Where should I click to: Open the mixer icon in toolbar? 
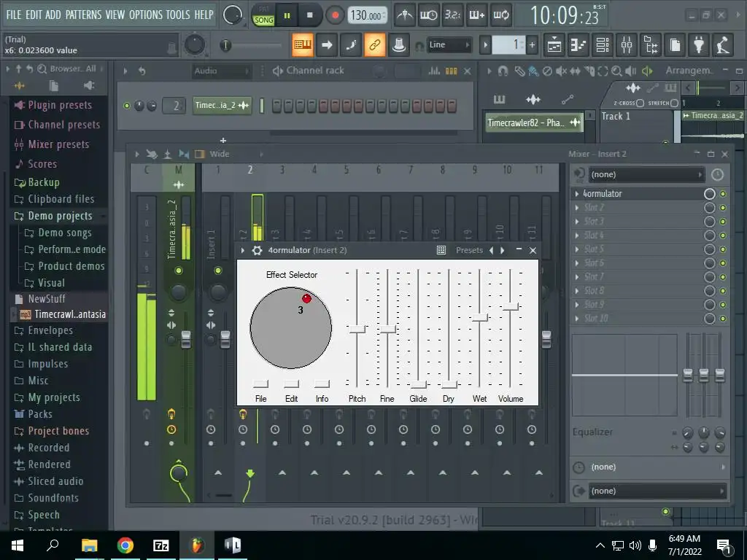click(627, 44)
